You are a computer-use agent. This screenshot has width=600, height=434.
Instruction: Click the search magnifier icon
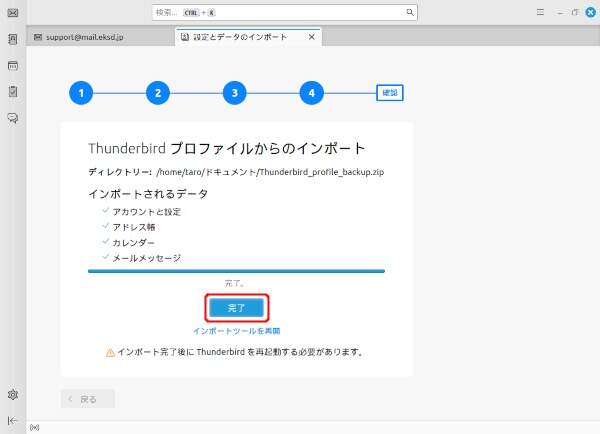coord(410,12)
